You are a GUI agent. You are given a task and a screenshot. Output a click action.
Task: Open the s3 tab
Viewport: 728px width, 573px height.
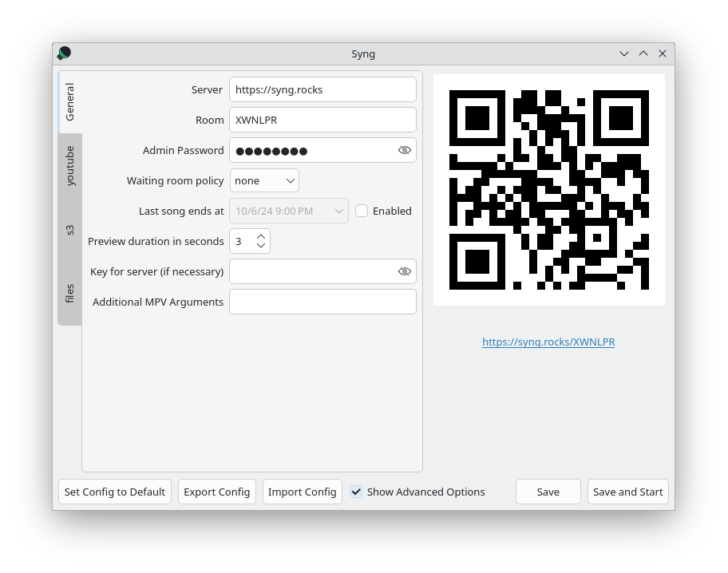point(69,230)
